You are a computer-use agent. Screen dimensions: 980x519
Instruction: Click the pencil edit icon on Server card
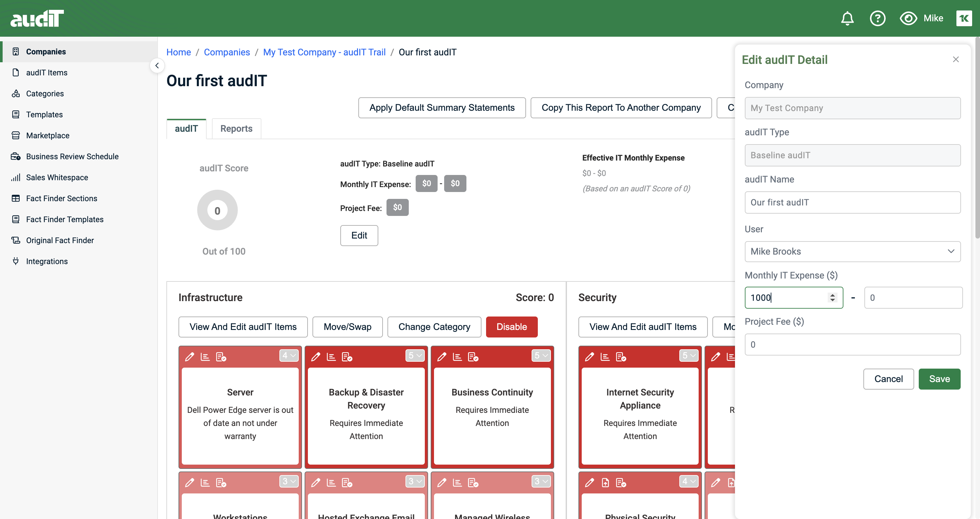(189, 356)
